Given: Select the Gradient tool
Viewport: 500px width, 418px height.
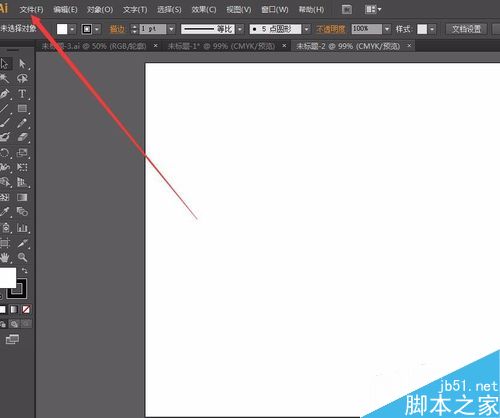Looking at the screenshot, I should tap(22, 197).
